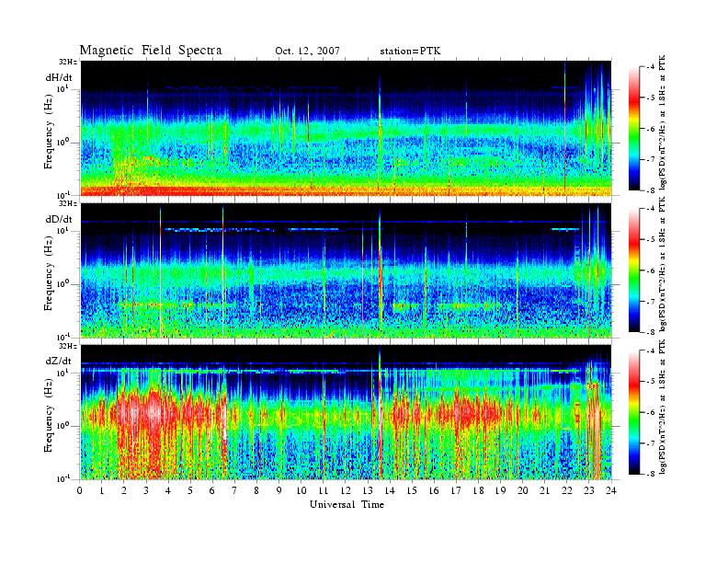Click the '32Hz' tick label atop dZ/dt plot

[x=67, y=346]
